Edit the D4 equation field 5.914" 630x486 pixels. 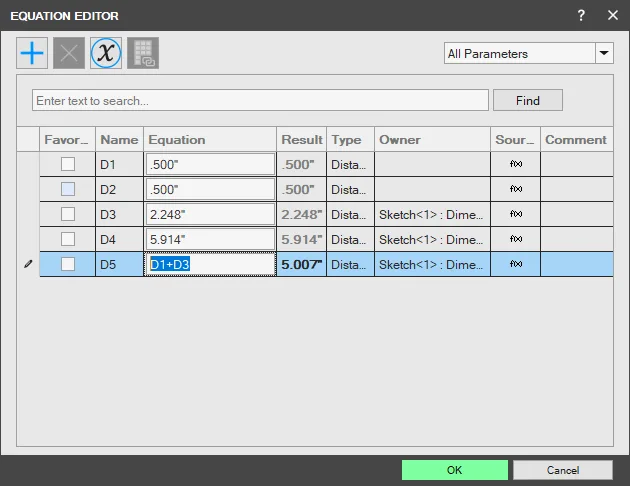pyautogui.click(x=210, y=239)
